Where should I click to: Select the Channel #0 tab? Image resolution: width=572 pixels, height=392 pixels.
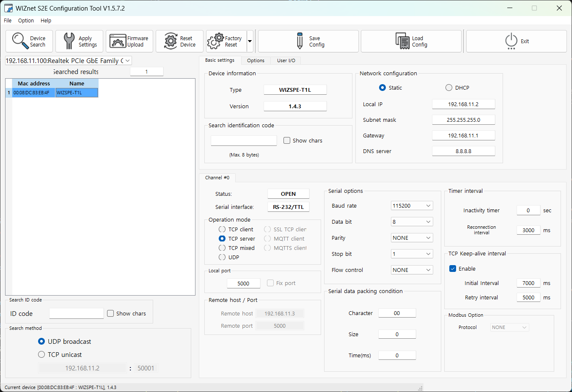coord(217,178)
